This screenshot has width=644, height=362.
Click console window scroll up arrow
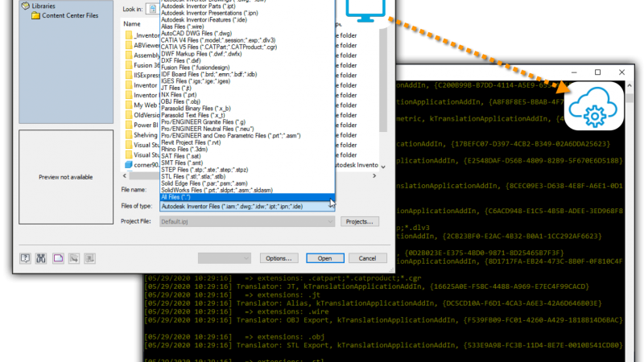point(630,85)
